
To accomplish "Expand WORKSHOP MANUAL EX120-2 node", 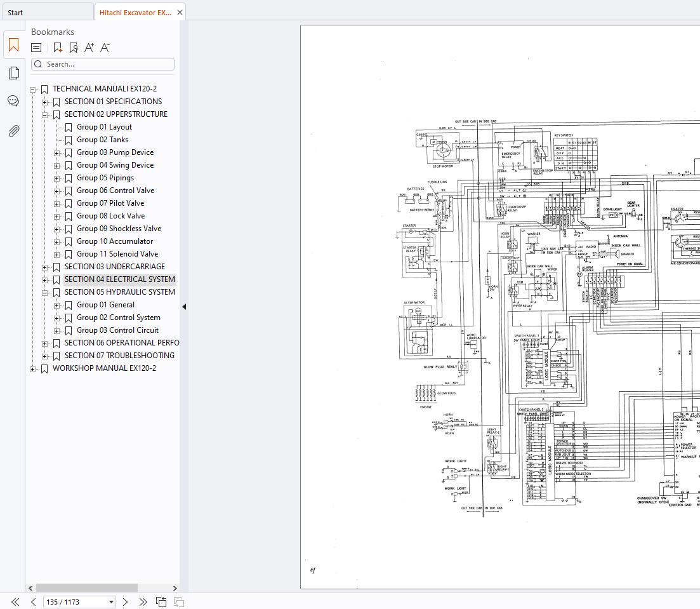I will pos(32,369).
